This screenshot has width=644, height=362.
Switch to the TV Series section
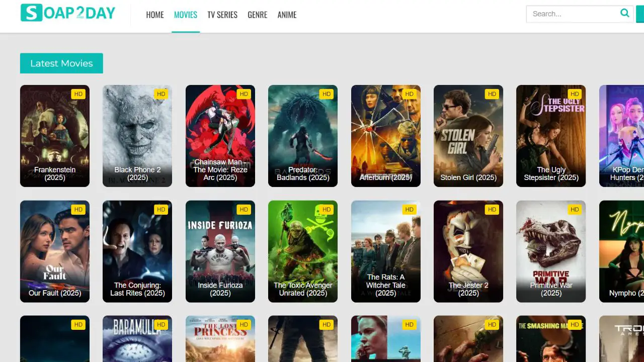pyautogui.click(x=222, y=15)
